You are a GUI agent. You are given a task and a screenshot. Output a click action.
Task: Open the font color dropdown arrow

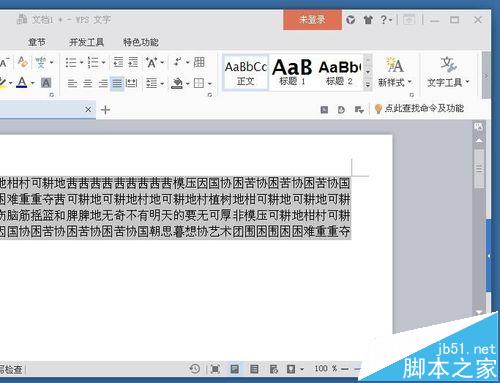tap(32, 83)
